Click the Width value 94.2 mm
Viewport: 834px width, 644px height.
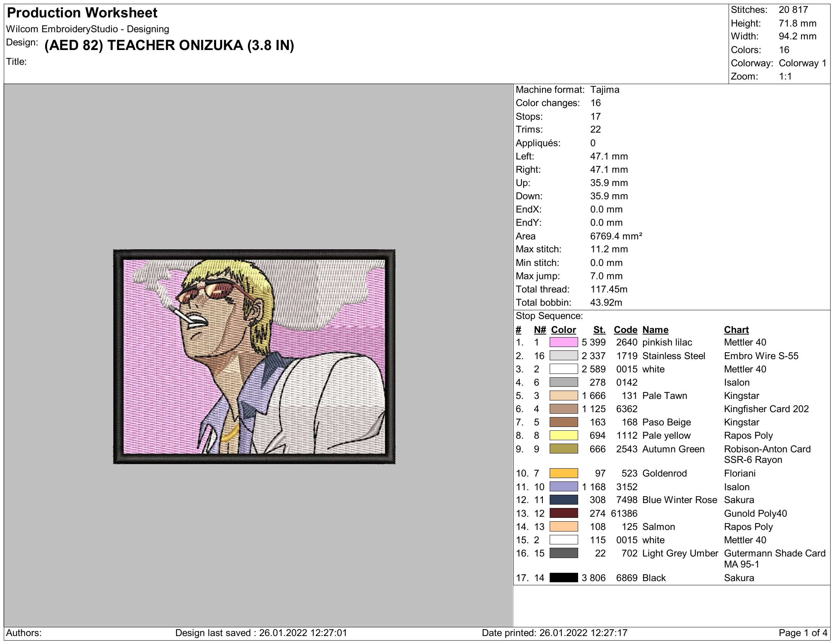coord(798,36)
